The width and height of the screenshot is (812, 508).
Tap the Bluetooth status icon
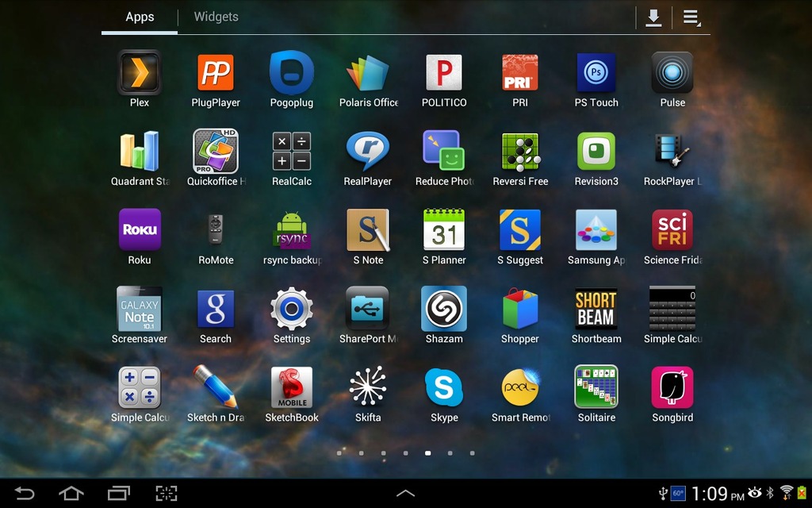(770, 492)
